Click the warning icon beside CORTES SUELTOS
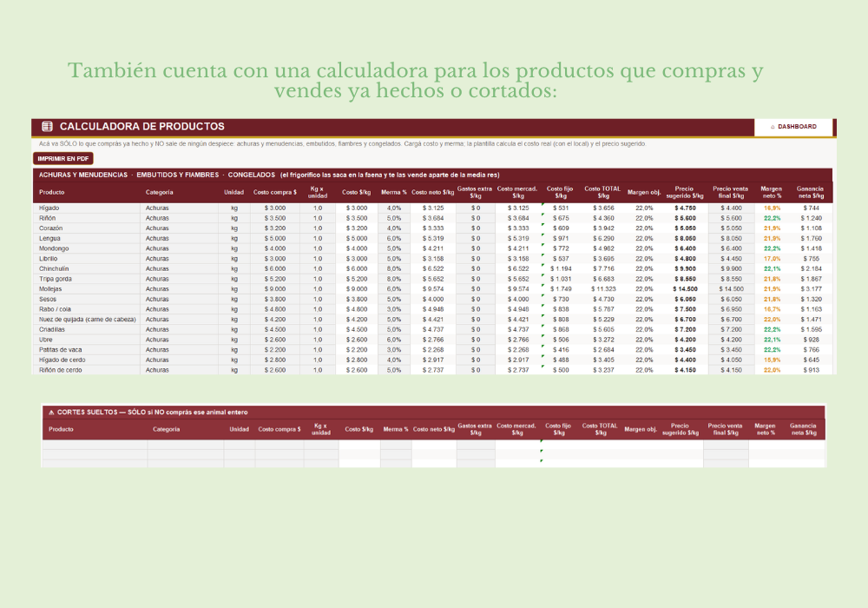The height and width of the screenshot is (608, 868). pyautogui.click(x=51, y=412)
